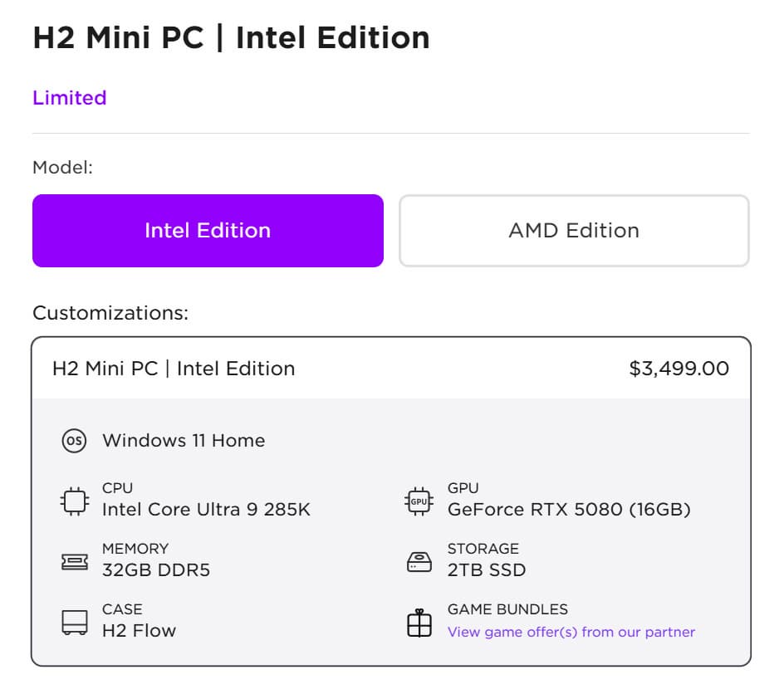Click the storage drive icon
The height and width of the screenshot is (694, 784).
pos(419,562)
